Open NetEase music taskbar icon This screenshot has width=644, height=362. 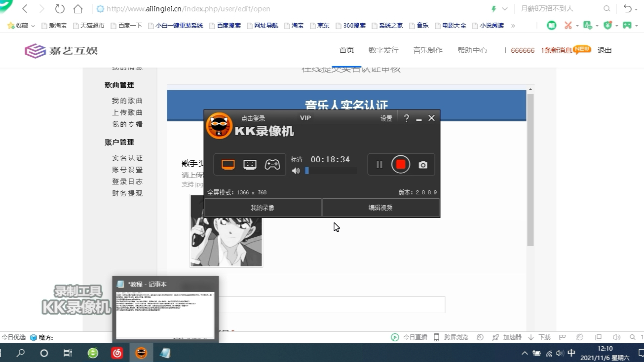[x=117, y=353]
